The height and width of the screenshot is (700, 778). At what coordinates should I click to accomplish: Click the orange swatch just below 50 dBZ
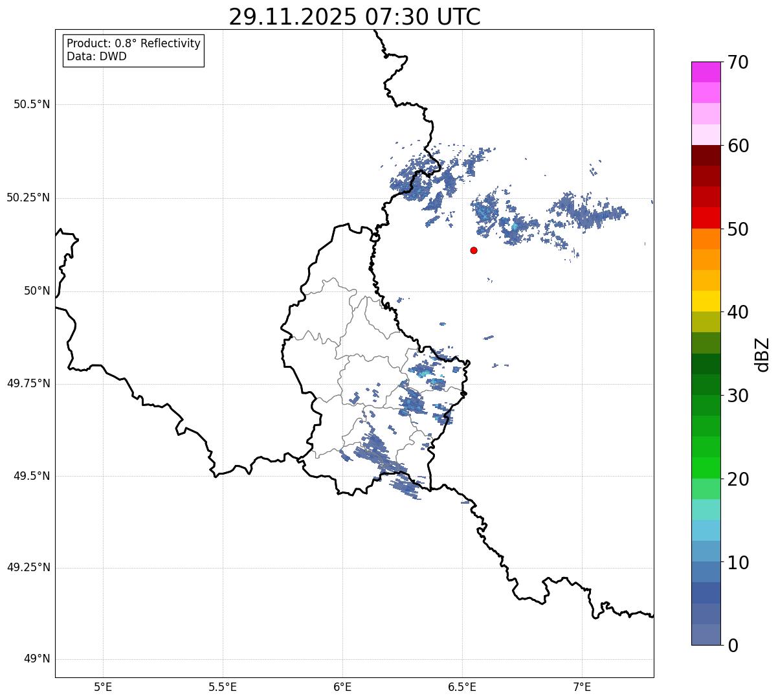click(706, 239)
